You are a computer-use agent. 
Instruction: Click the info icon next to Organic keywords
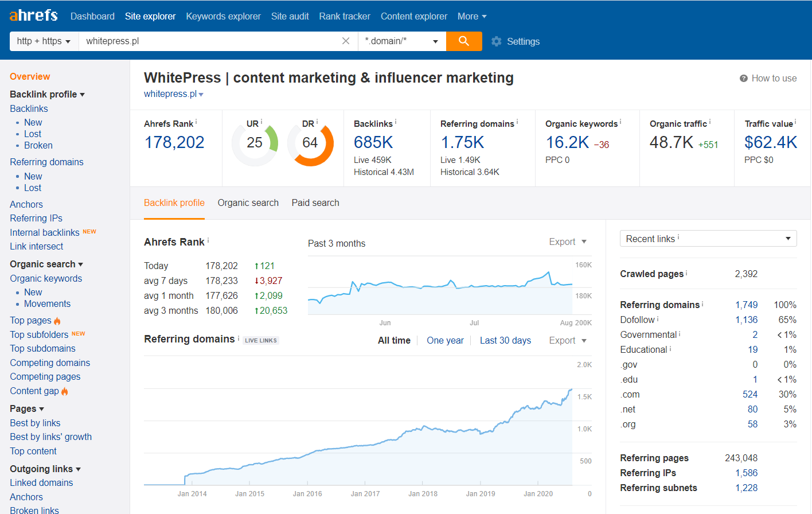pos(620,122)
